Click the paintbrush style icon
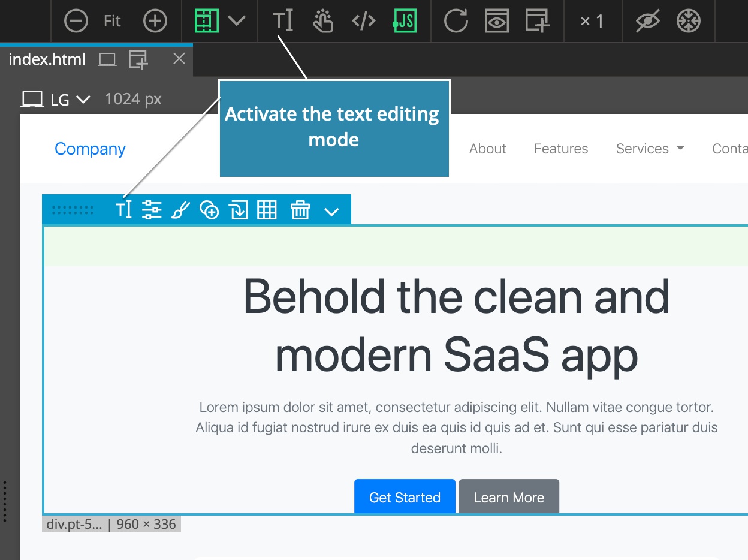This screenshot has height=560, width=748. (x=180, y=210)
